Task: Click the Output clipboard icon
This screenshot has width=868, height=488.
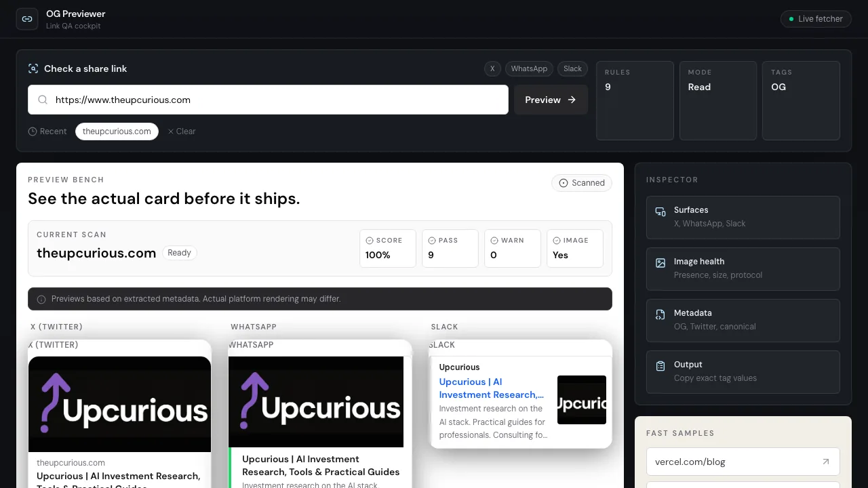Action: click(x=660, y=366)
